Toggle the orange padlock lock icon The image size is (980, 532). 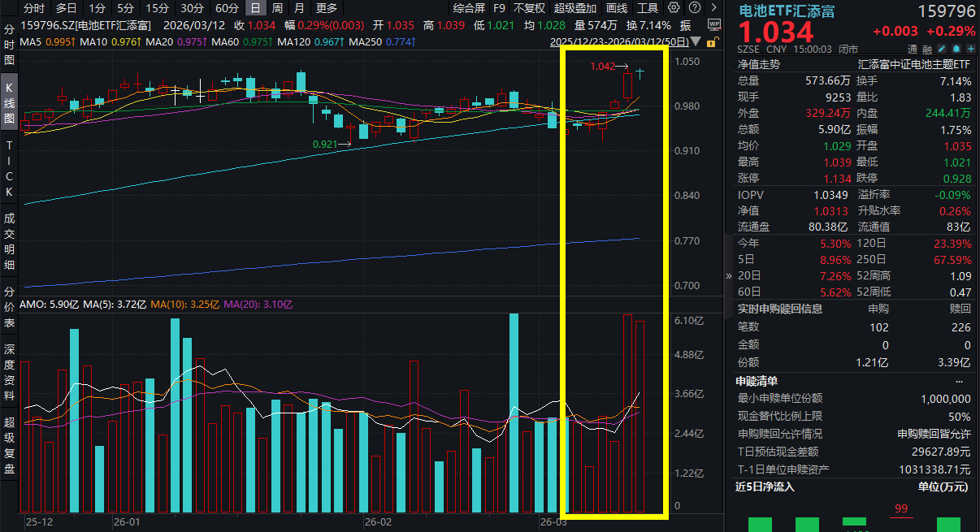712,41
